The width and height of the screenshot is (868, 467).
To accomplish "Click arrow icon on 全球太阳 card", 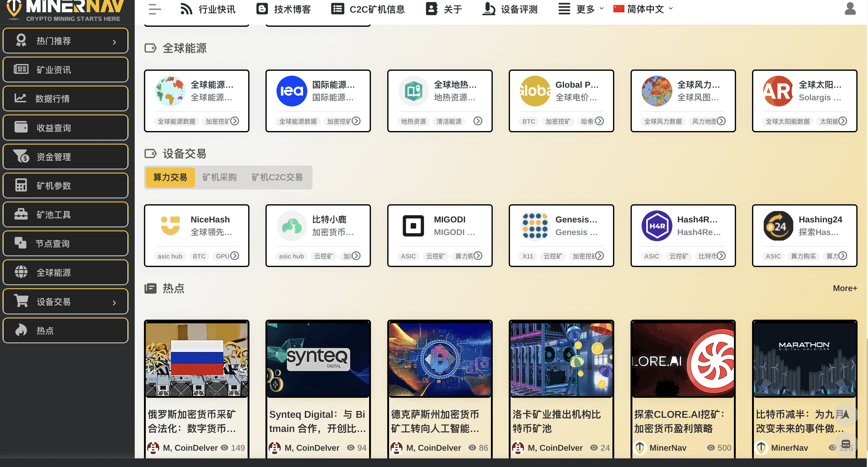I will tap(843, 121).
